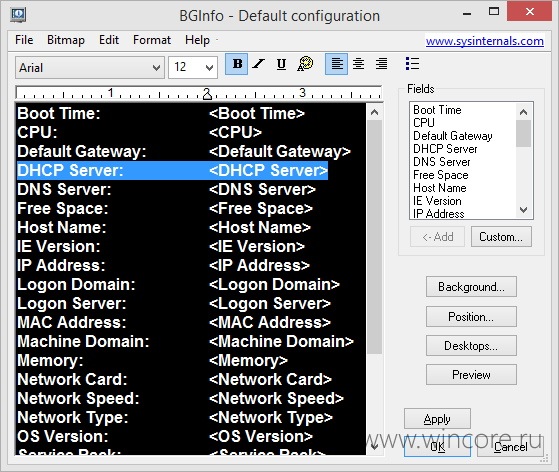Select Free Space in the Fields list
Screen dimensions: 559x472
[x=441, y=175]
